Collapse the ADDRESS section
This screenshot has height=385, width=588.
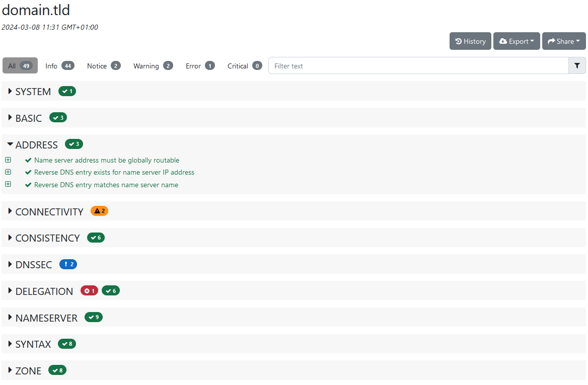[10, 144]
